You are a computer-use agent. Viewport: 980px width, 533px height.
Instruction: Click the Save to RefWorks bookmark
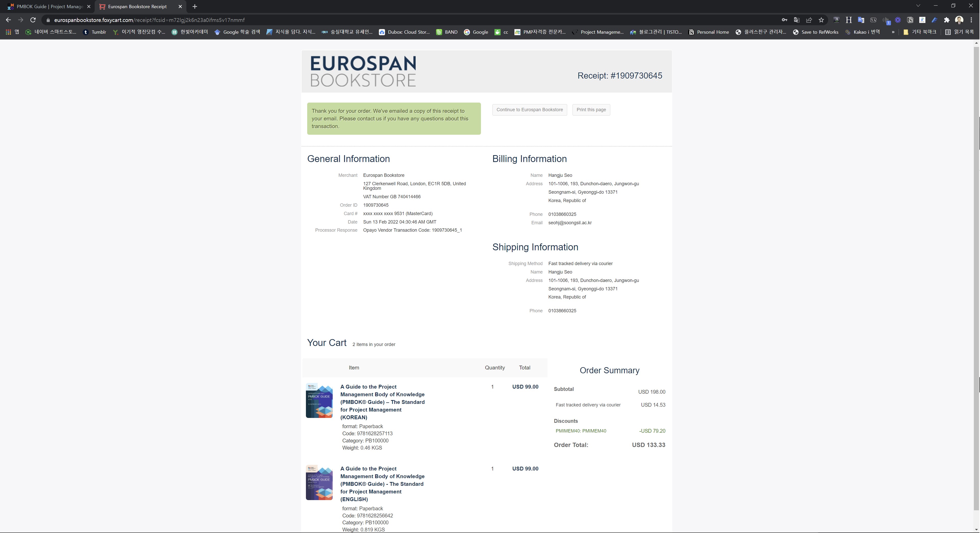click(x=816, y=32)
